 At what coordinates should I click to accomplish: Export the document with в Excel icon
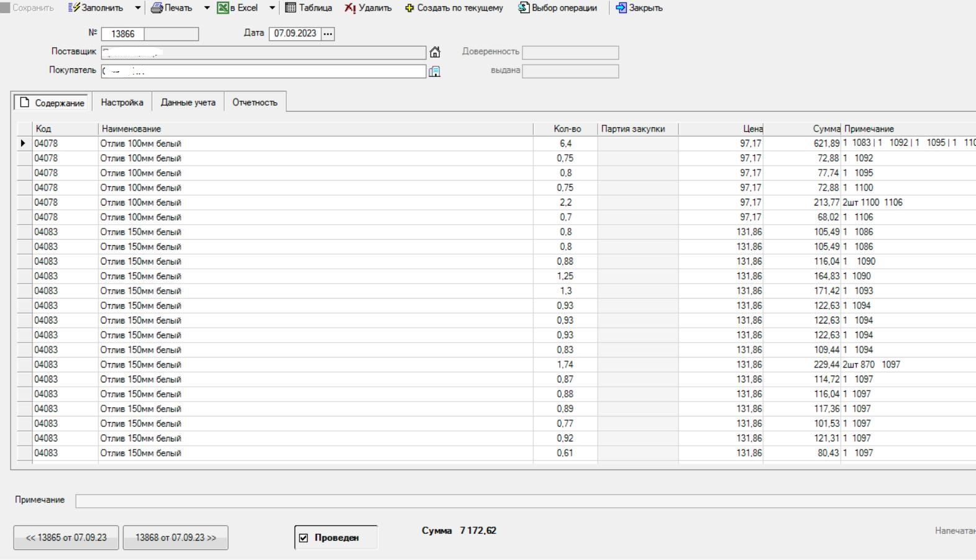222,8
